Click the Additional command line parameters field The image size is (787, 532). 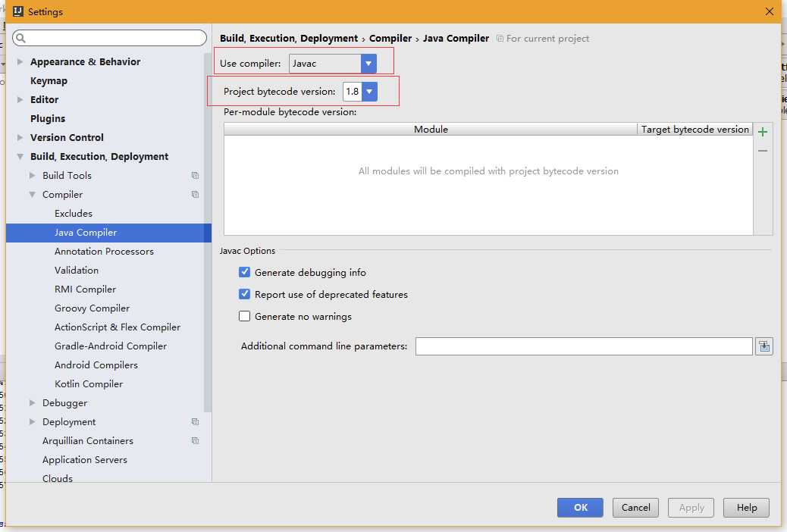584,346
